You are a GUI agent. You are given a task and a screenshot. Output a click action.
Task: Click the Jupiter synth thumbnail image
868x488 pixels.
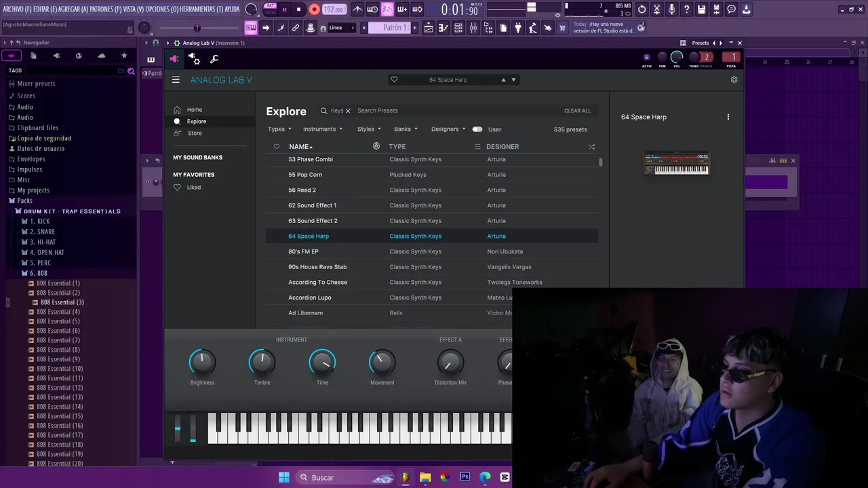point(677,163)
